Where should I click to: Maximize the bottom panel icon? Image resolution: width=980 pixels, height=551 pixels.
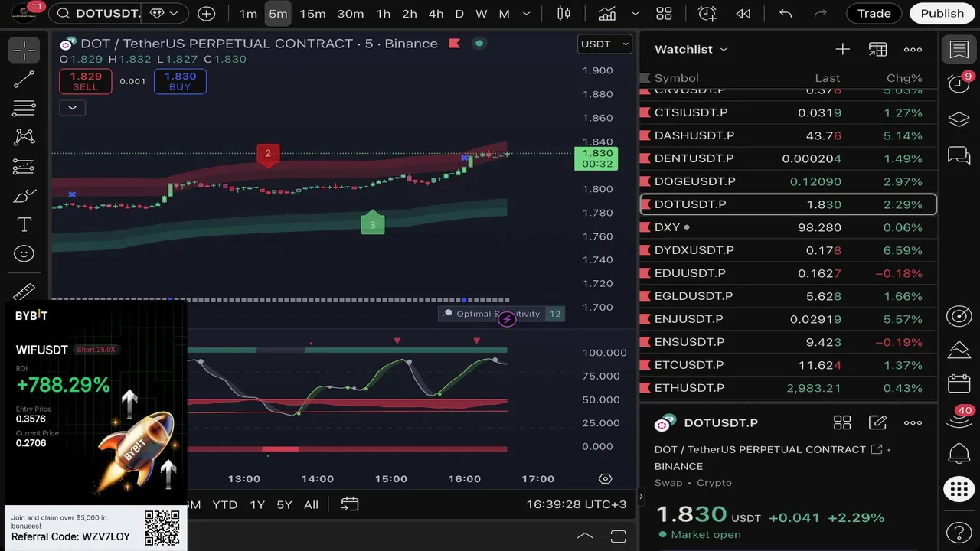pos(619,536)
